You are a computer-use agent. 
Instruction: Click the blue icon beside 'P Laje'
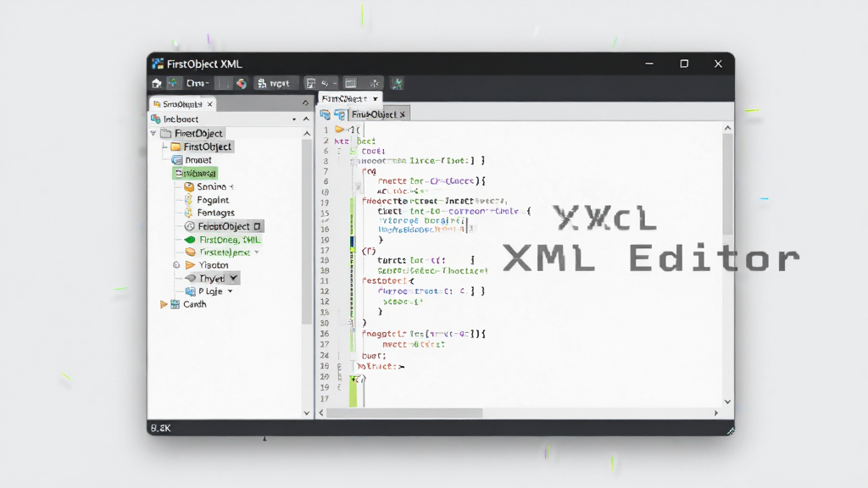coord(191,291)
